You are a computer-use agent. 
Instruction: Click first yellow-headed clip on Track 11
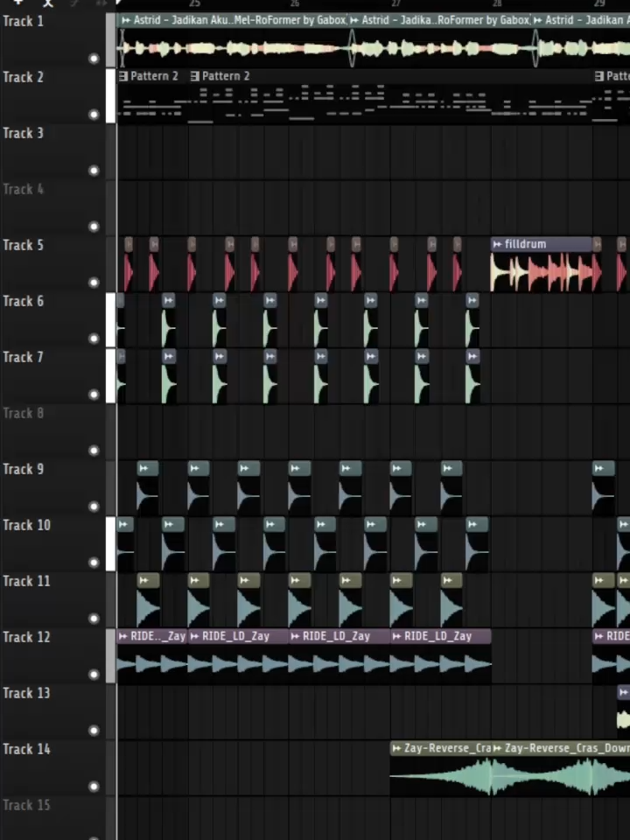click(149, 600)
